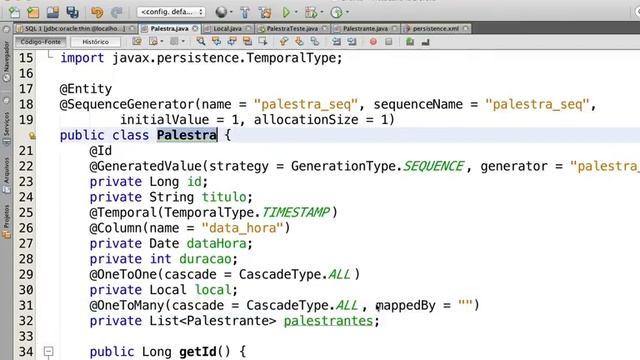This screenshot has height=360, width=640.
Task: Click the hint lightbulb on line 20
Action: click(x=32, y=136)
